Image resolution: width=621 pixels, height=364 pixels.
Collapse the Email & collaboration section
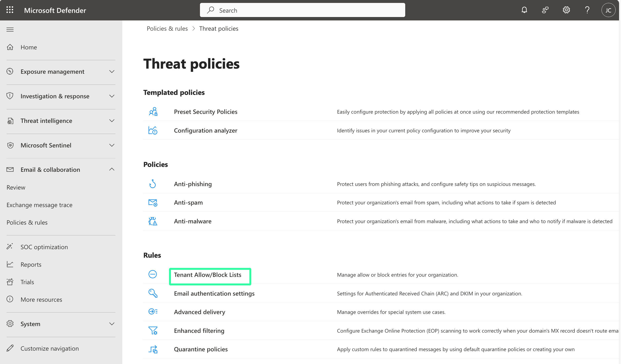pyautogui.click(x=112, y=169)
